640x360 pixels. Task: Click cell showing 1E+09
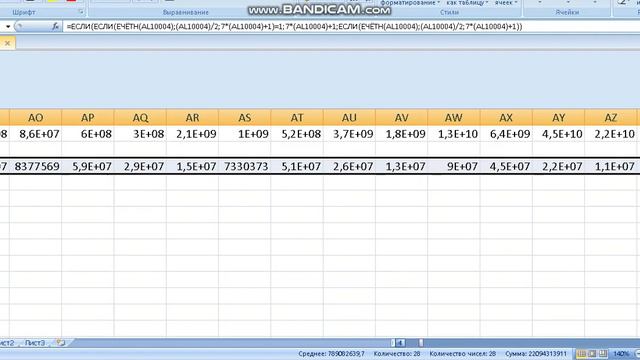pyautogui.click(x=244, y=134)
